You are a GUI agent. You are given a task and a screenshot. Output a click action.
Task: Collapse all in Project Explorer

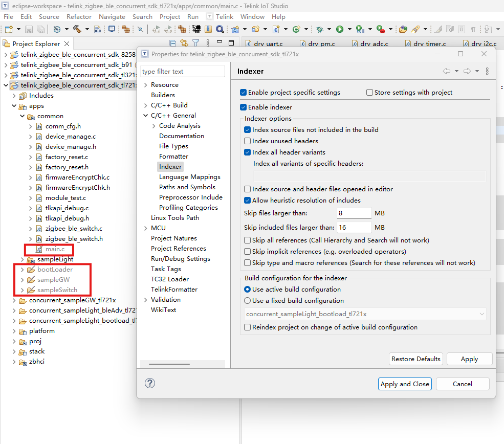pyautogui.click(x=173, y=43)
